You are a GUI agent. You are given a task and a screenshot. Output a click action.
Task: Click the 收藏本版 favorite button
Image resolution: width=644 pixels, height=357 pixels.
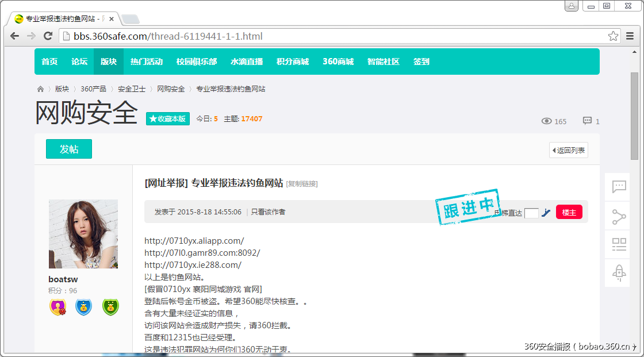tap(167, 118)
